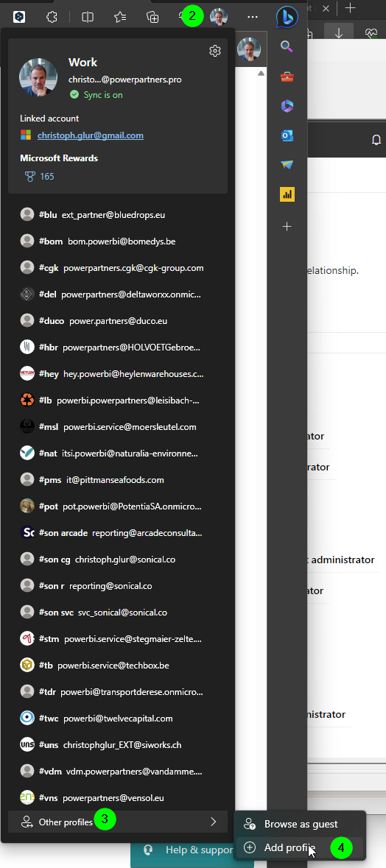
Task: Open the #vns vensol profile
Action: (118, 798)
